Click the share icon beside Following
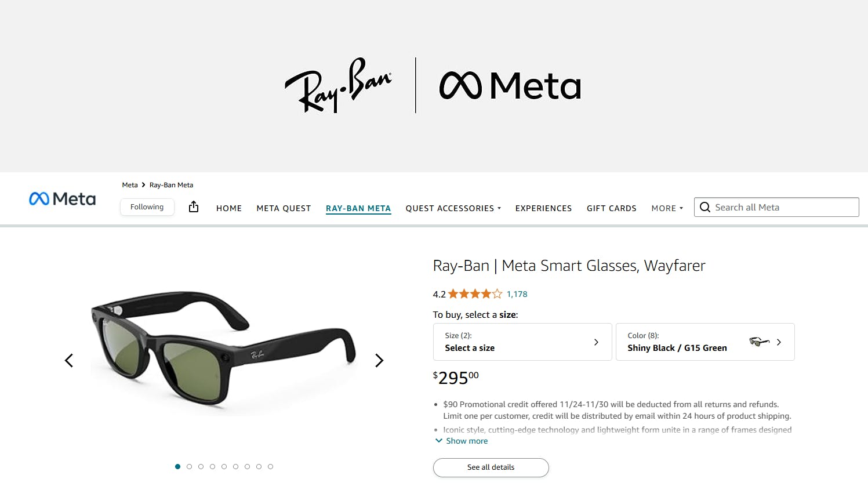This screenshot has height=486, width=868. [194, 207]
